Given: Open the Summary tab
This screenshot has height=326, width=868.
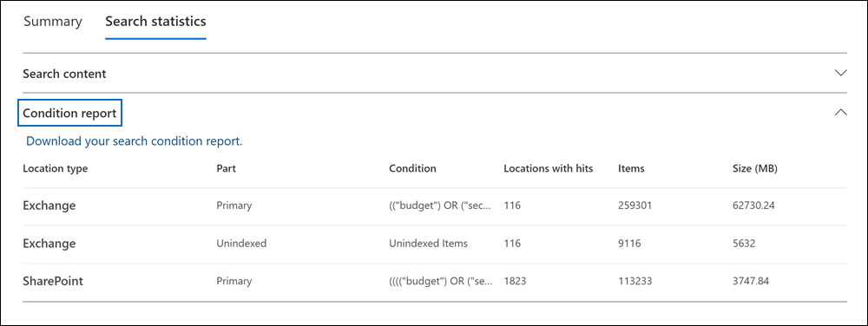Looking at the screenshot, I should coord(53,22).
